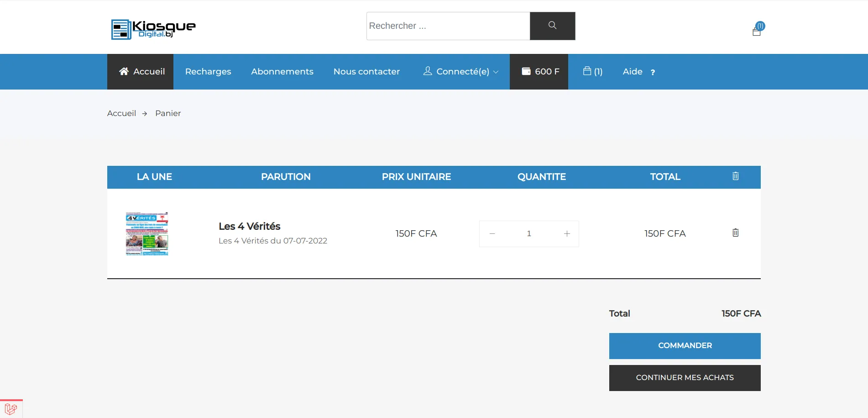Image resolution: width=868 pixels, height=418 pixels.
Task: Click the Aide question mark icon
Action: tap(653, 72)
